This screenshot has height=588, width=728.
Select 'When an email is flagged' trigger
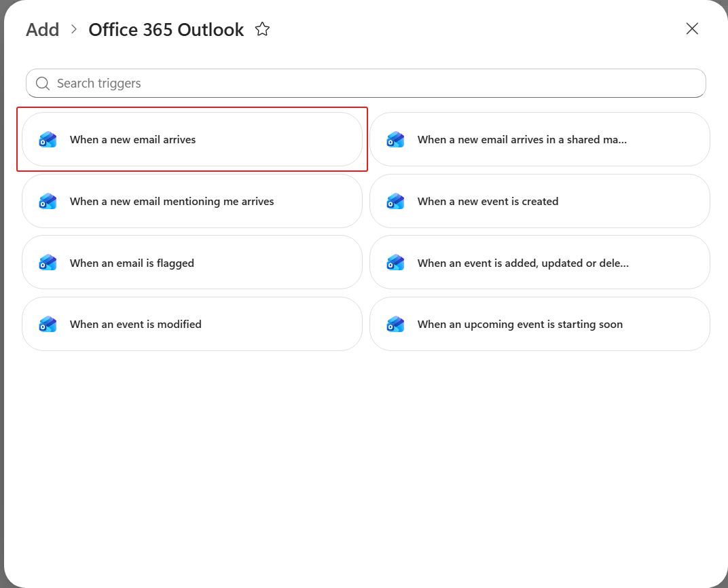point(192,262)
